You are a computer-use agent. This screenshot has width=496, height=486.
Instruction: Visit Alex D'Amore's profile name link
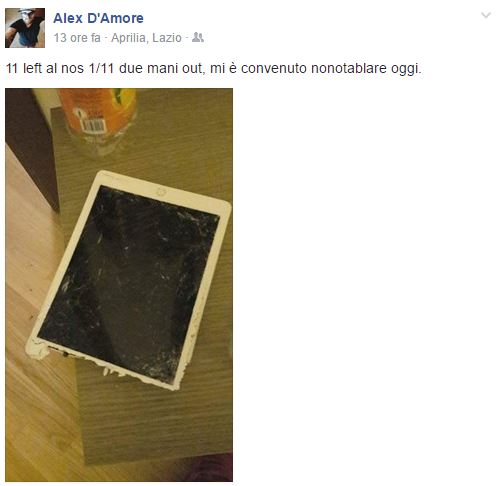[98, 18]
